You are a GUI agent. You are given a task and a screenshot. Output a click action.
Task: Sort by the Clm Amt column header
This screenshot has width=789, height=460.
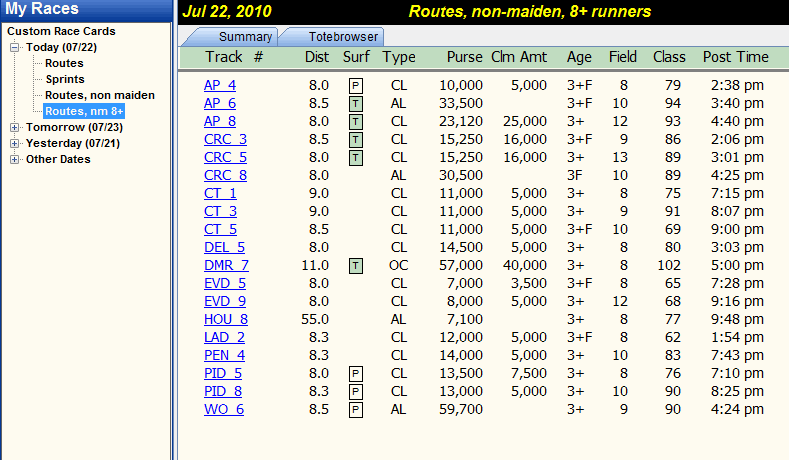[x=519, y=57]
